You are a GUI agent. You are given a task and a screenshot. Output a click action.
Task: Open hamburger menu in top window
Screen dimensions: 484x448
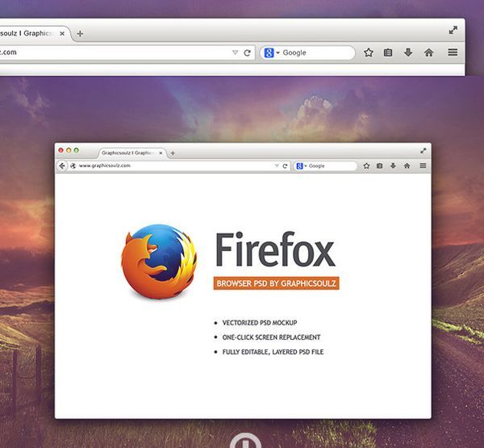[x=453, y=52]
